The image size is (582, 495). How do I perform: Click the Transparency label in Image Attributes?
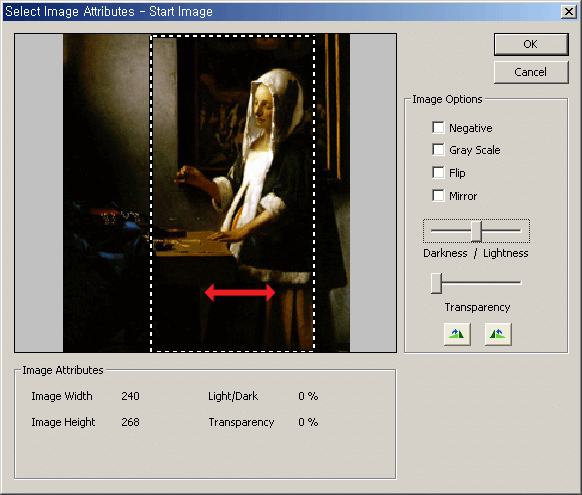click(x=241, y=422)
